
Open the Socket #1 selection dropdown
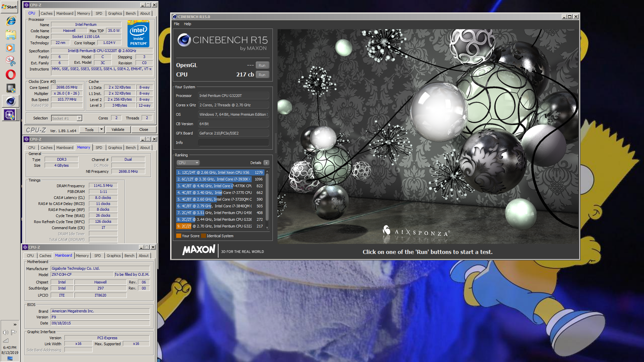(x=66, y=118)
